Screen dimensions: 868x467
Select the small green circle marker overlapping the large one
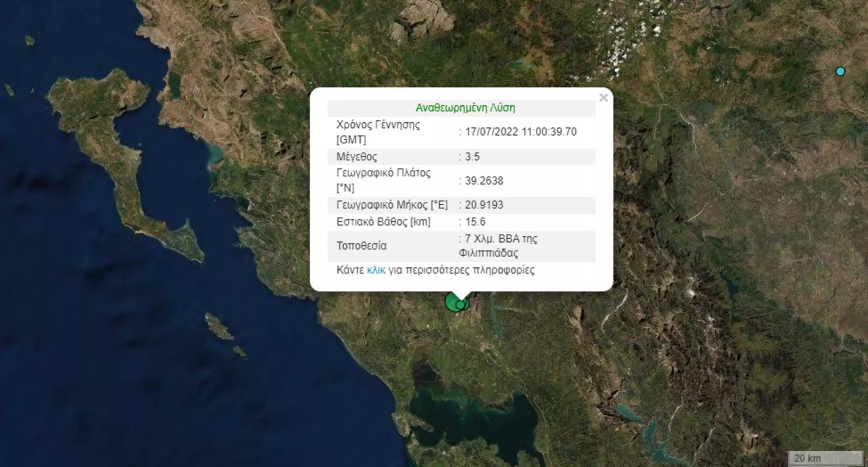point(460,305)
